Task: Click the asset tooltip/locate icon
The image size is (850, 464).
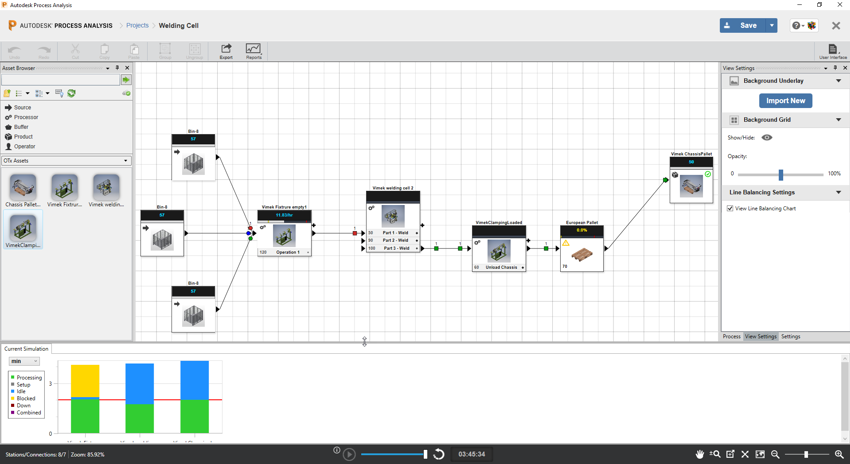Action: pyautogui.click(x=59, y=93)
